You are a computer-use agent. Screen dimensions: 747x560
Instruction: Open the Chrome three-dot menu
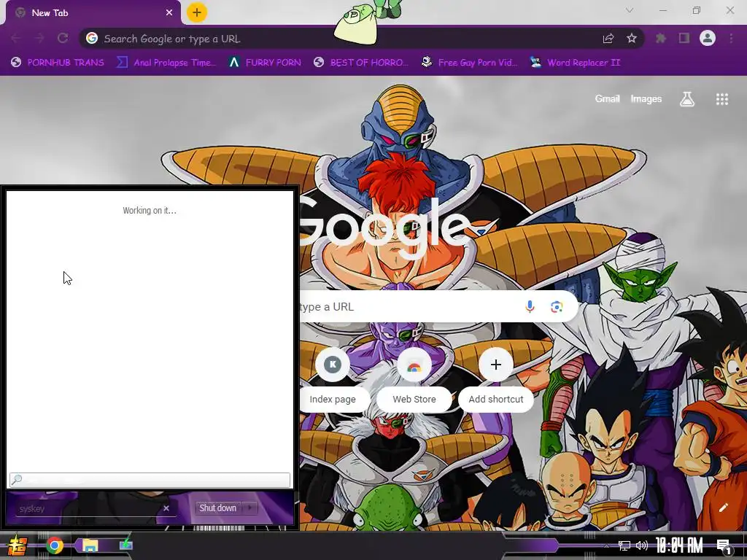[731, 38]
